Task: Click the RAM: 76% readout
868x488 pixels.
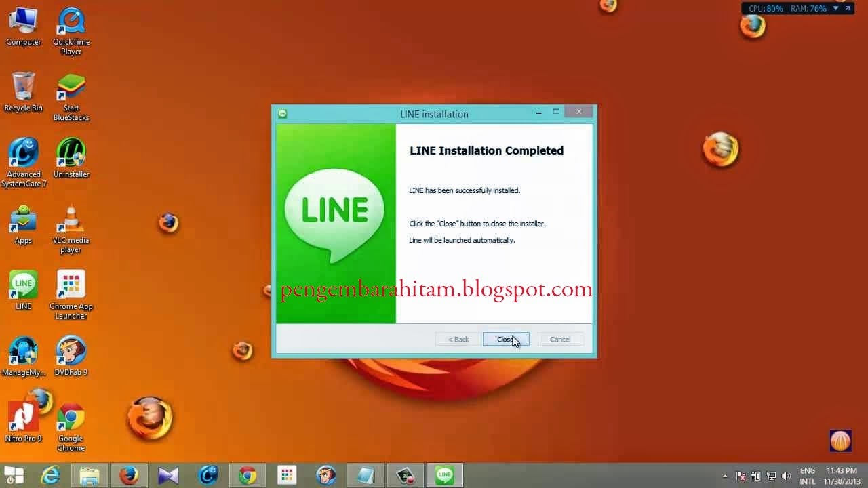Action: point(808,9)
